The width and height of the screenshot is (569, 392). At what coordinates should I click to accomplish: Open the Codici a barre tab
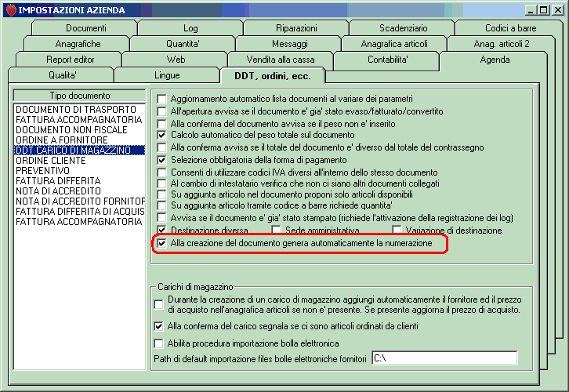(x=510, y=28)
